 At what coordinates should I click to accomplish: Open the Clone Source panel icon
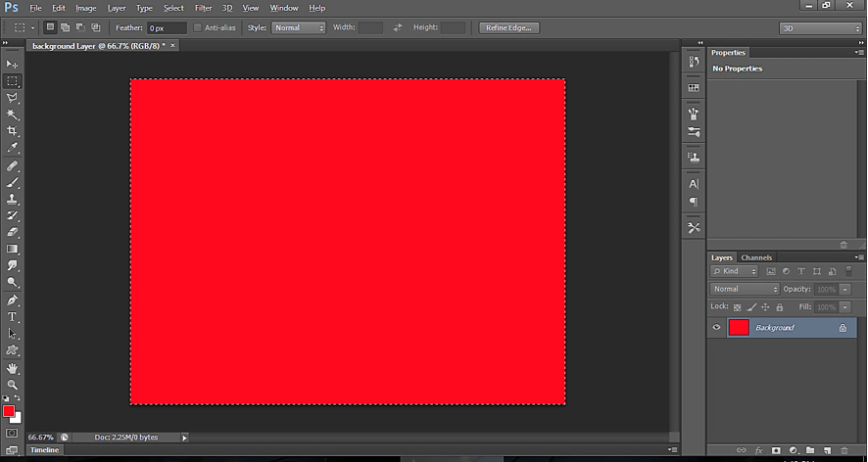coord(694,158)
